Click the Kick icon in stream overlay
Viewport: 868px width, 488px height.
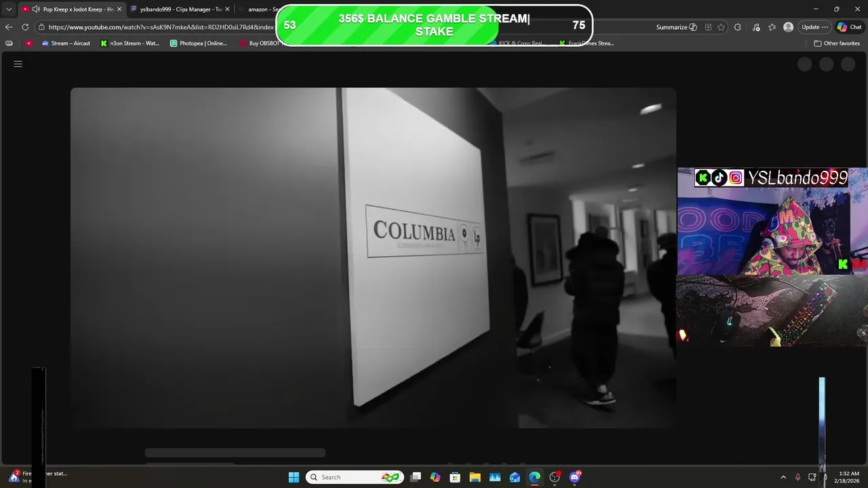(x=703, y=178)
